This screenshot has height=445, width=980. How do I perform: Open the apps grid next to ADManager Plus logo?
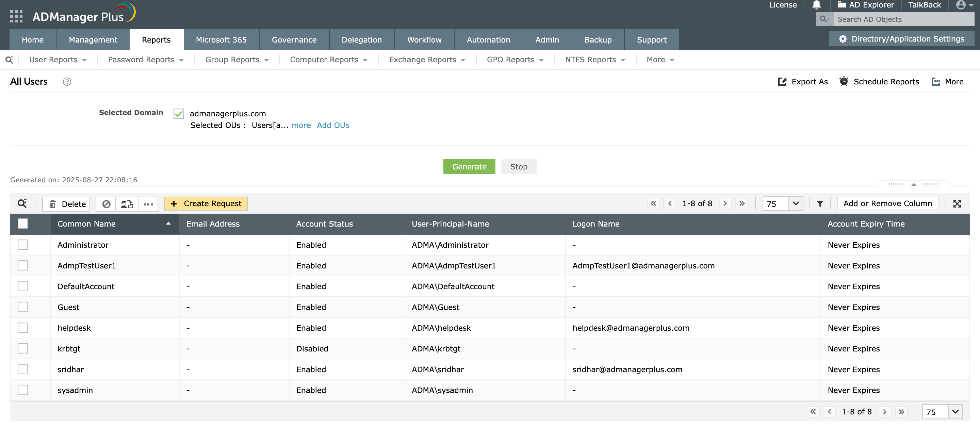click(x=16, y=16)
